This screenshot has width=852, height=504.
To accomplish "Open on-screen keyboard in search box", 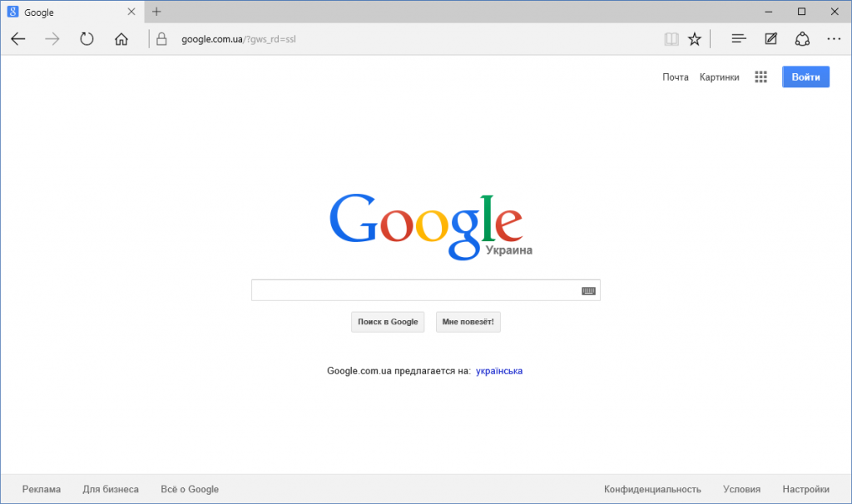I will coord(588,291).
